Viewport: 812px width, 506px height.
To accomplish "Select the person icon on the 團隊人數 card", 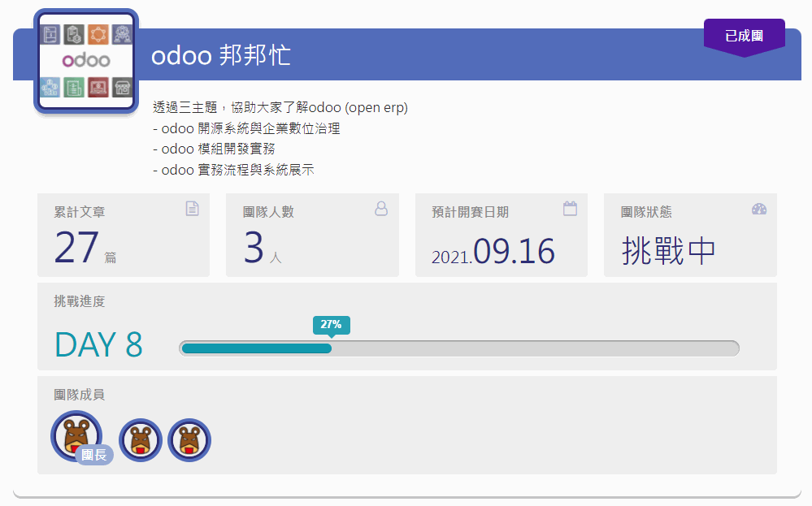I will pos(380,209).
